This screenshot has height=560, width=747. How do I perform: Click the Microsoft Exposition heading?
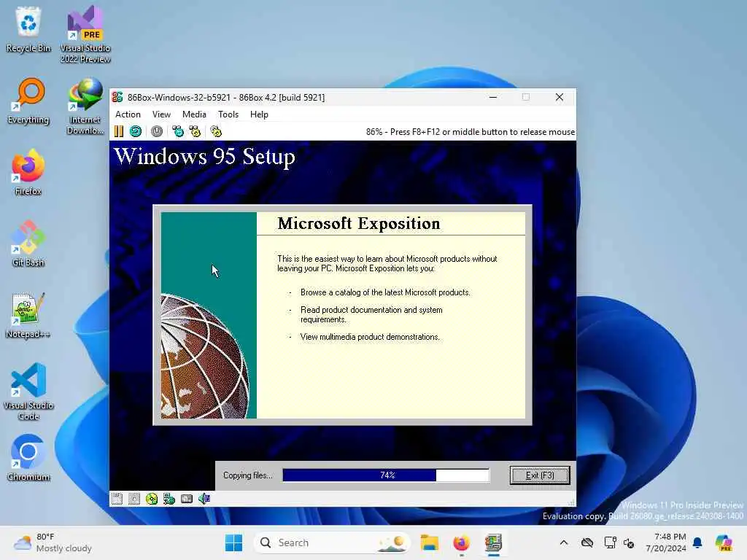click(359, 223)
